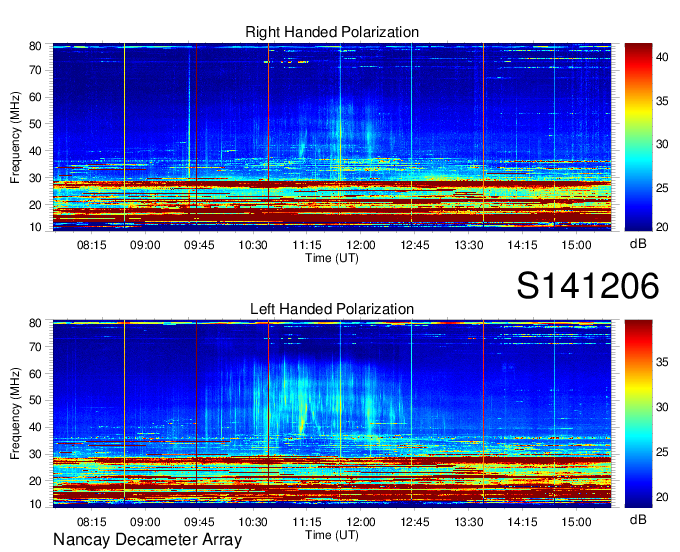Viewport: 680px width, 552px height.
Task: Click the 08:15 tick under the Right Handed plot
Action: [92, 245]
